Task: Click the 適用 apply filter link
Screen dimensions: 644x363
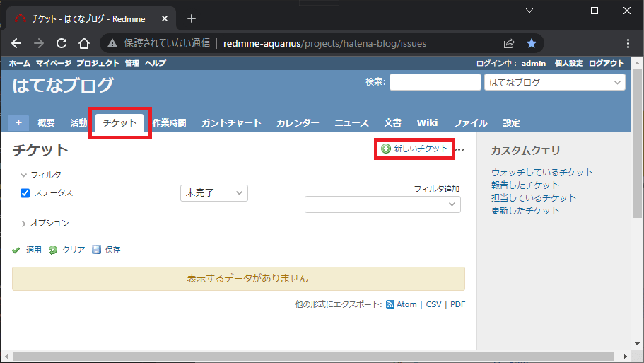Action: pyautogui.click(x=27, y=250)
